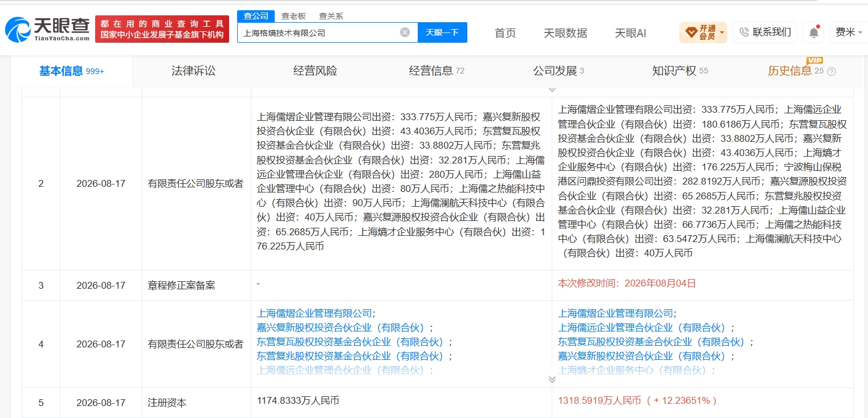
Task: Open the 费米 user menu
Action: tap(849, 32)
